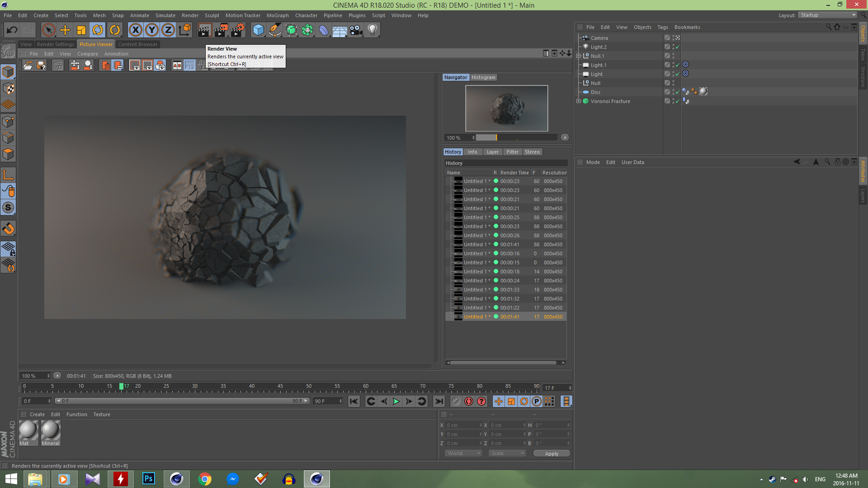The width and height of the screenshot is (868, 488).
Task: Open the Render View with the clapboard icon
Action: (x=204, y=30)
